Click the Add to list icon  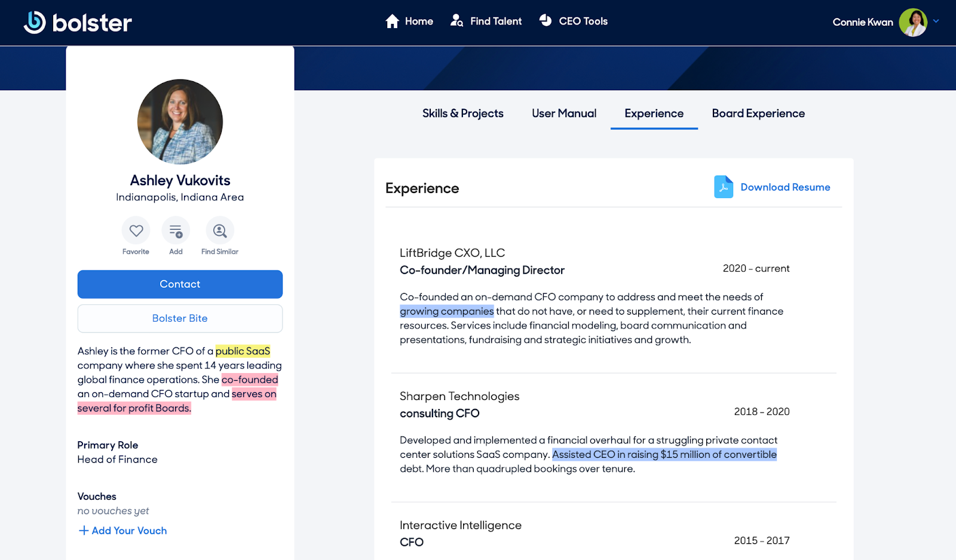click(176, 230)
